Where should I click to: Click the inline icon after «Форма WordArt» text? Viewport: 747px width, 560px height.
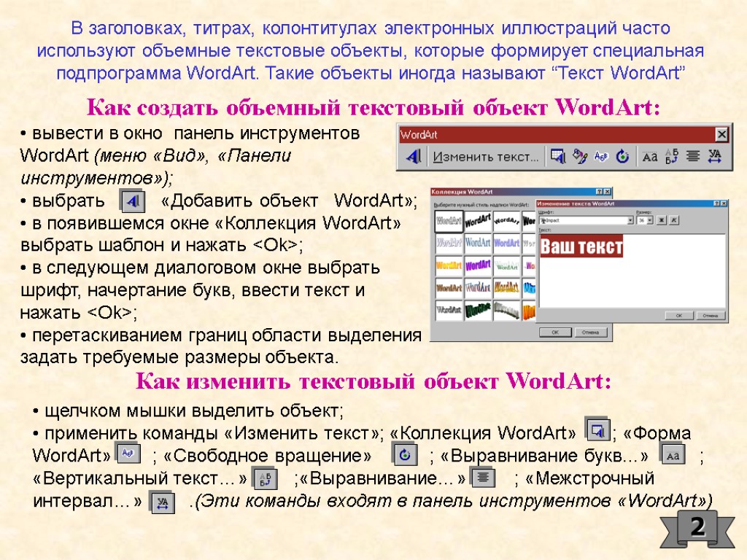(128, 454)
